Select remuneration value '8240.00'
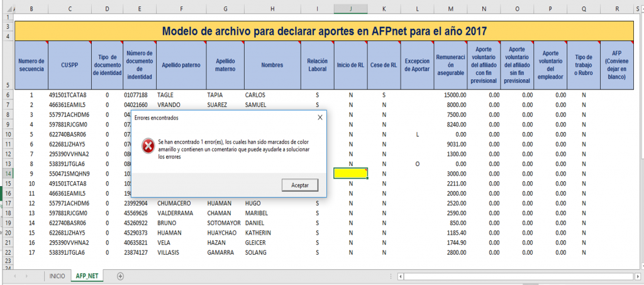The image size is (644, 285). pyautogui.click(x=450, y=125)
